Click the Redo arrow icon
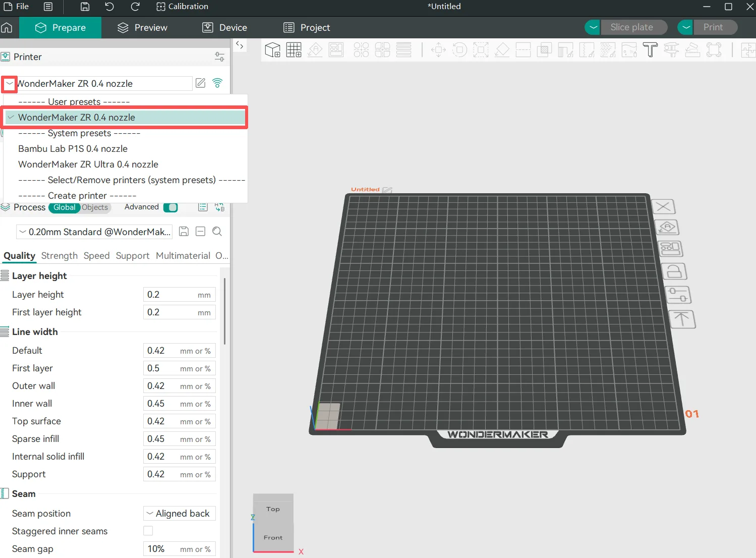The width and height of the screenshot is (756, 558). point(135,7)
